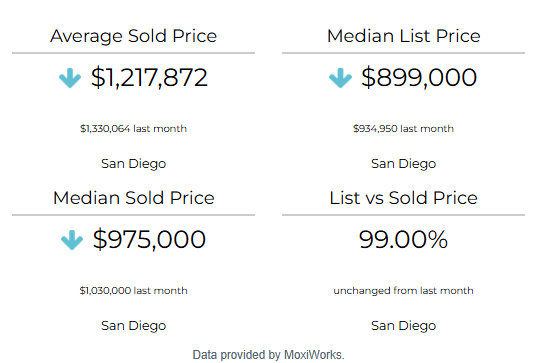Viewport: 538px width, 363px height.
Task: Click the down arrow beside $975,000
Action: [72, 240]
